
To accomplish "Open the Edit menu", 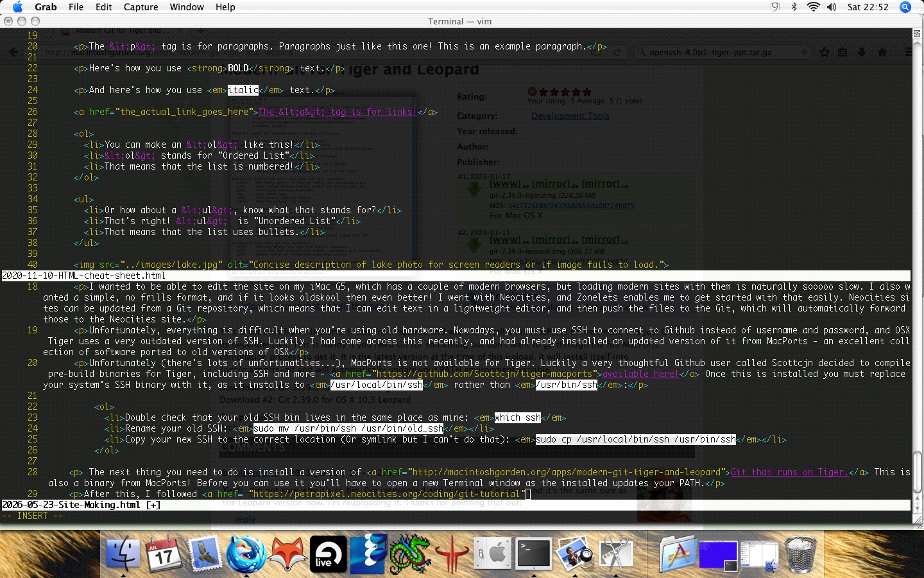I will (x=104, y=7).
